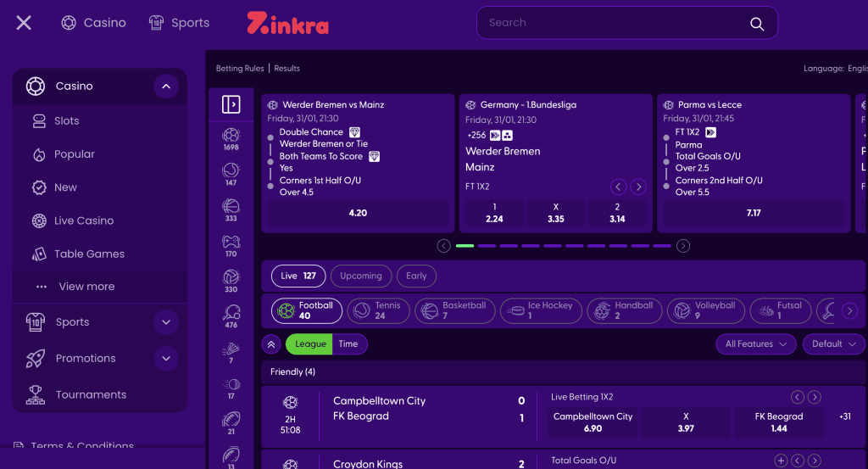868x469 pixels.
Task: Open the Betting Rules link
Action: coord(240,68)
